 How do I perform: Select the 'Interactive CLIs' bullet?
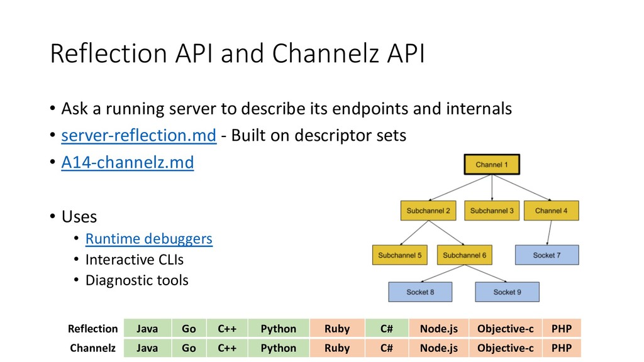pos(135,260)
